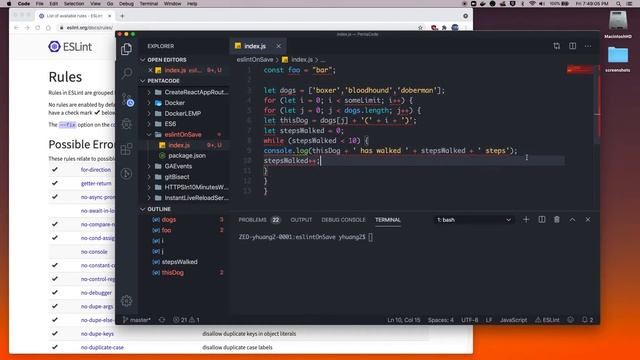Switch to the Problems tab
The height and width of the screenshot is (360, 640).
coord(259,220)
